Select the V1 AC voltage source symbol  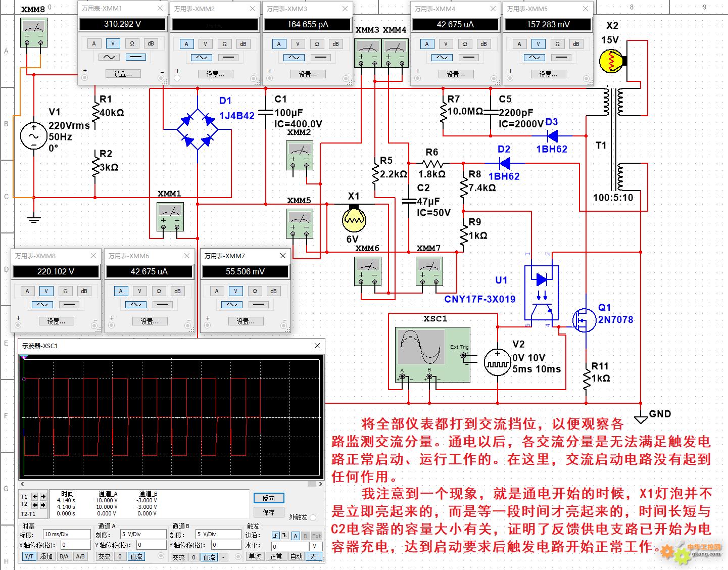point(34,136)
